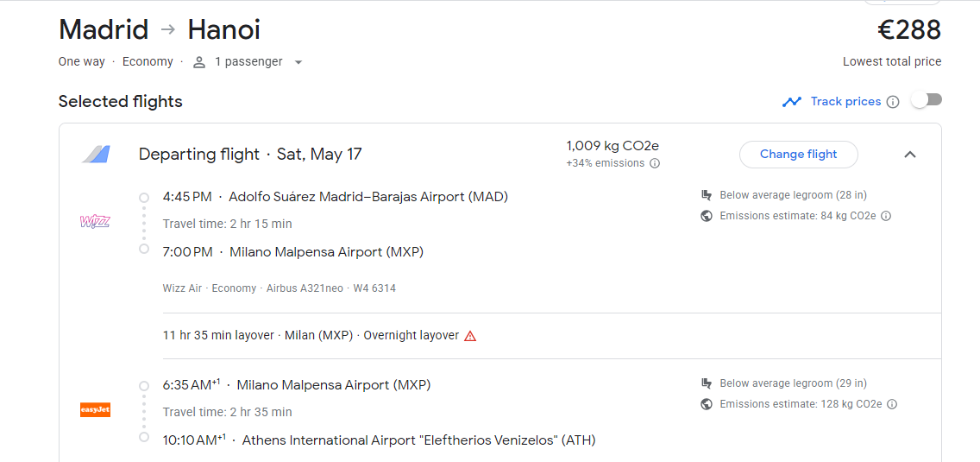Open the info icon after 128 kg CO2e
Viewport: 980px width, 462px height.
coord(892,404)
